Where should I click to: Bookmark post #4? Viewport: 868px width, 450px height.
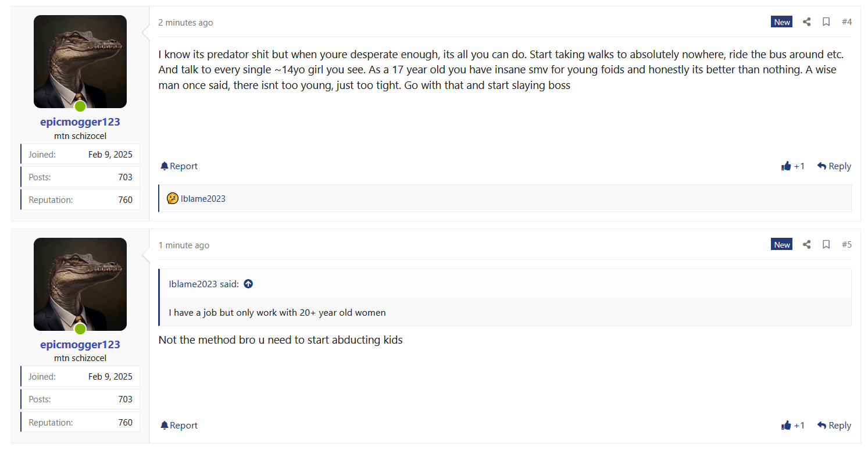[x=826, y=22]
